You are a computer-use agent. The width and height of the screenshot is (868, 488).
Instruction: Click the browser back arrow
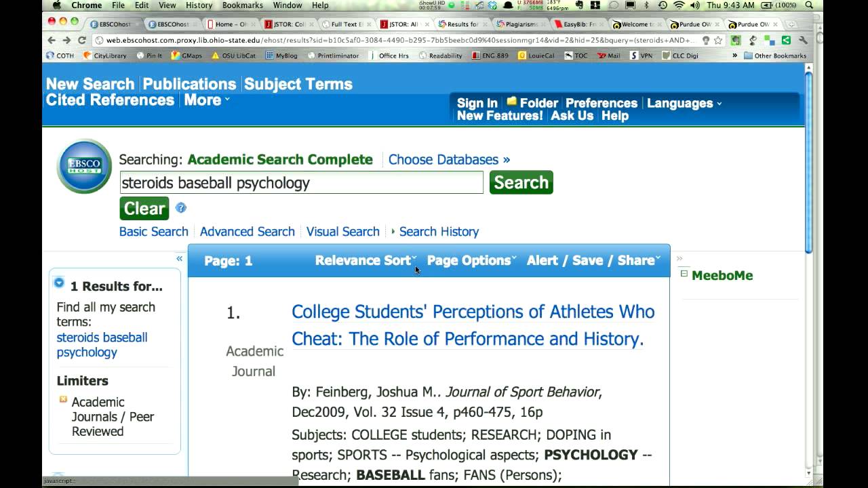(52, 40)
